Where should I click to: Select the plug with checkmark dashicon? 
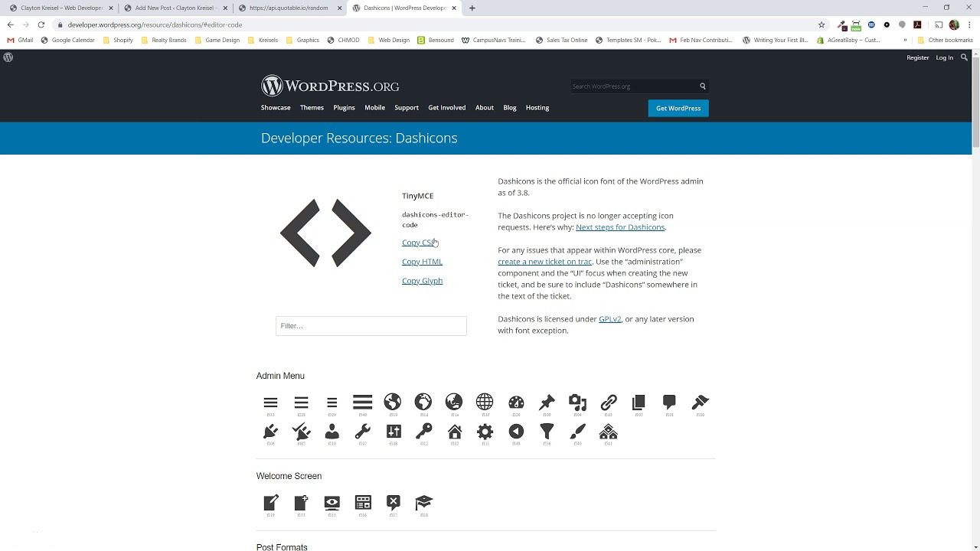click(x=301, y=432)
